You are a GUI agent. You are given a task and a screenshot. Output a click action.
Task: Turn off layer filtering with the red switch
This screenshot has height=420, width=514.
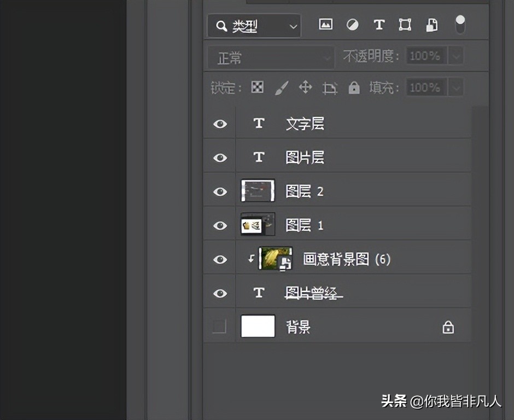pos(459,22)
